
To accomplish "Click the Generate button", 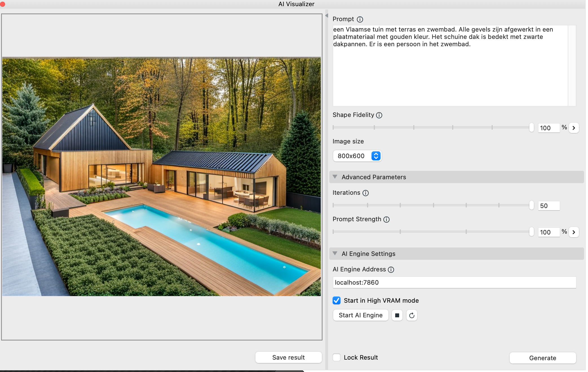I will point(542,358).
